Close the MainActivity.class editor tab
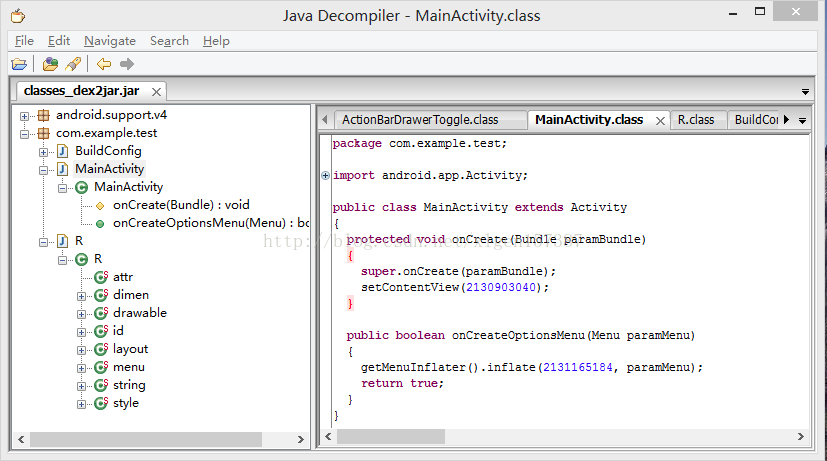Screen dimensions: 827x461 click(x=658, y=120)
